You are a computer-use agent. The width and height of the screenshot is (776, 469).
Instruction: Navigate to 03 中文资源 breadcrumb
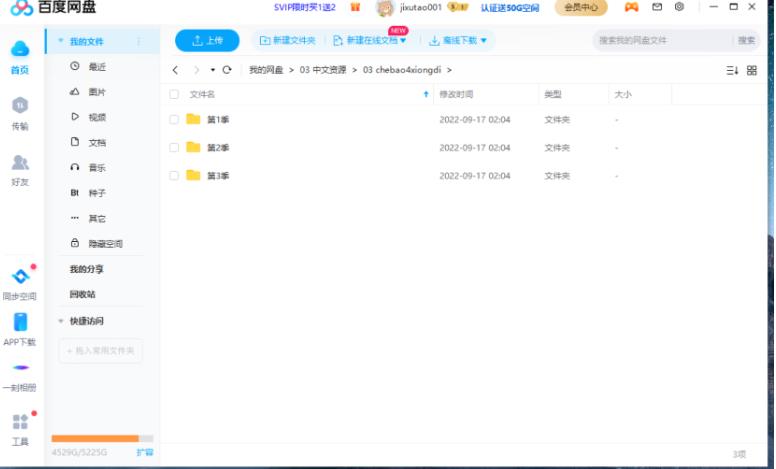[323, 70]
